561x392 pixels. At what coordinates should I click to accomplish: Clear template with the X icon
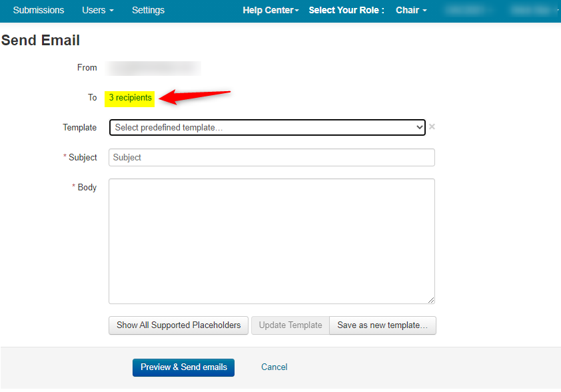point(432,126)
